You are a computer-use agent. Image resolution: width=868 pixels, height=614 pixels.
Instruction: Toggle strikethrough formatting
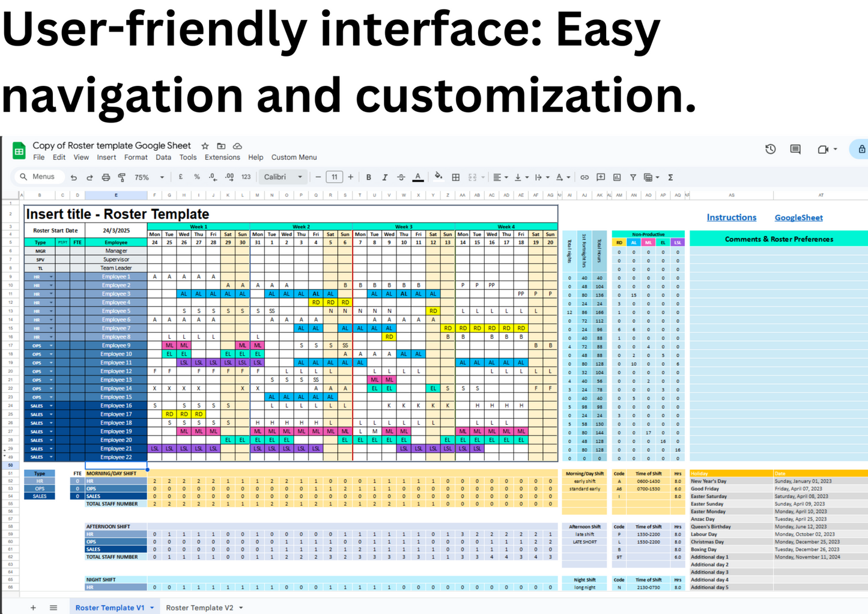[x=401, y=178]
